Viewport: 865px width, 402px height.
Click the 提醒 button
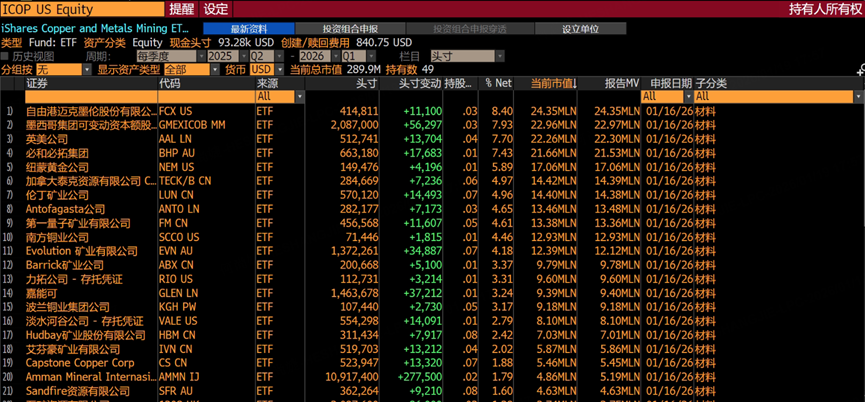182,9
